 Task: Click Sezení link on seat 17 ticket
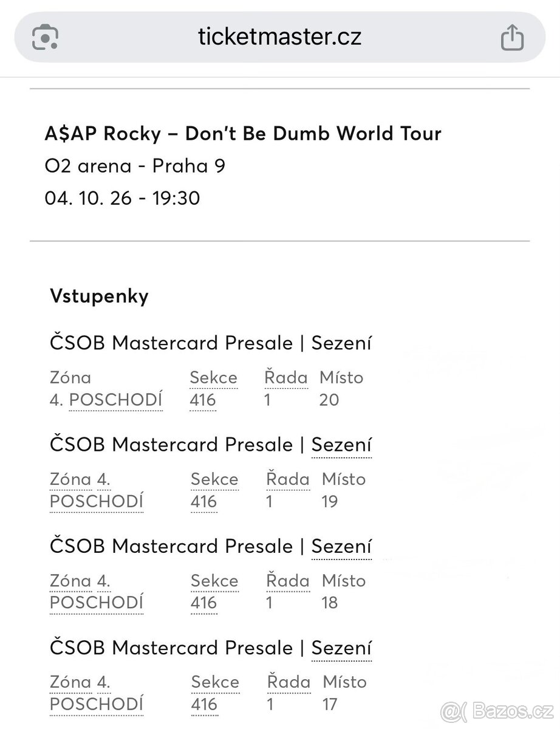341,648
